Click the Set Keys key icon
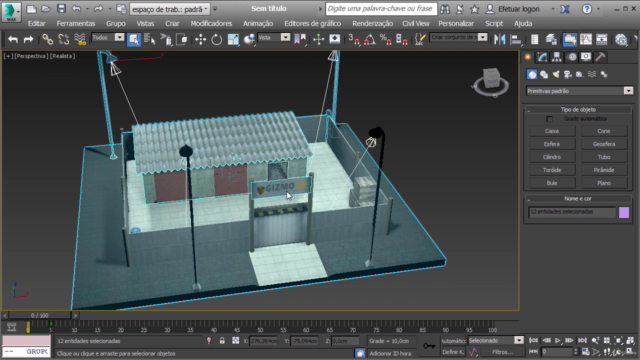Viewport: 640px width, 360px height. 429,346
